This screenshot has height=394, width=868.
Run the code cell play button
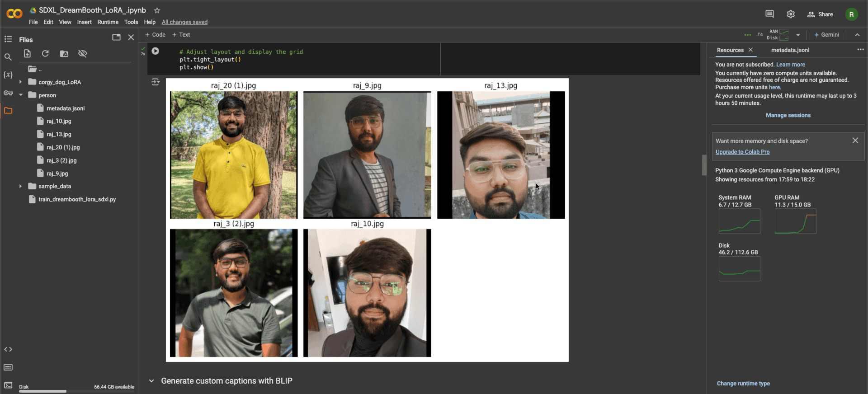pos(155,51)
